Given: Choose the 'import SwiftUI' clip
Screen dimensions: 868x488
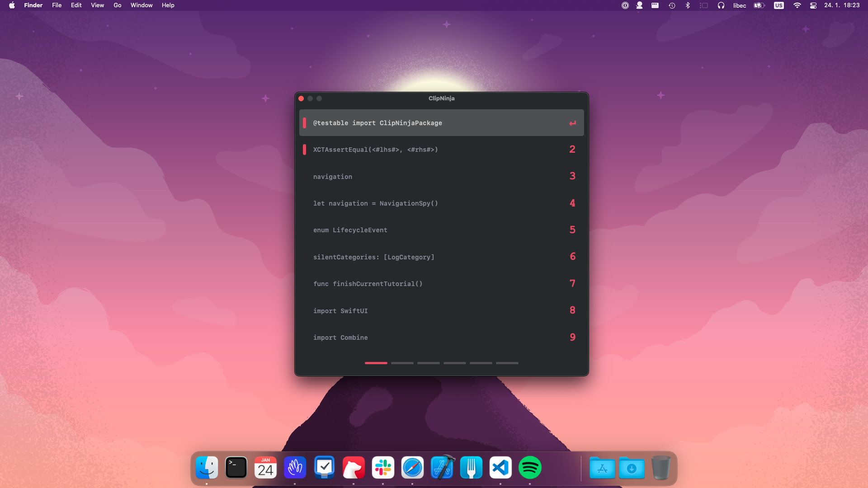Looking at the screenshot, I should point(441,311).
